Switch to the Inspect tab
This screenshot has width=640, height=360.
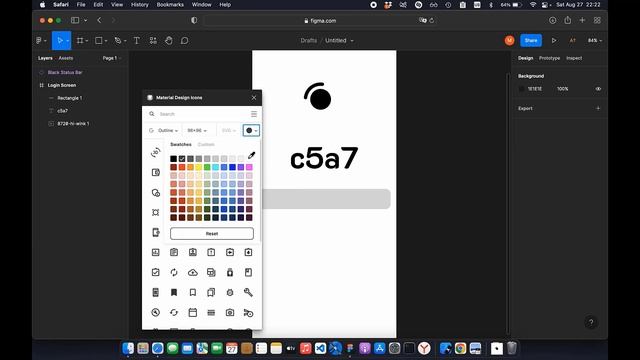(x=574, y=58)
